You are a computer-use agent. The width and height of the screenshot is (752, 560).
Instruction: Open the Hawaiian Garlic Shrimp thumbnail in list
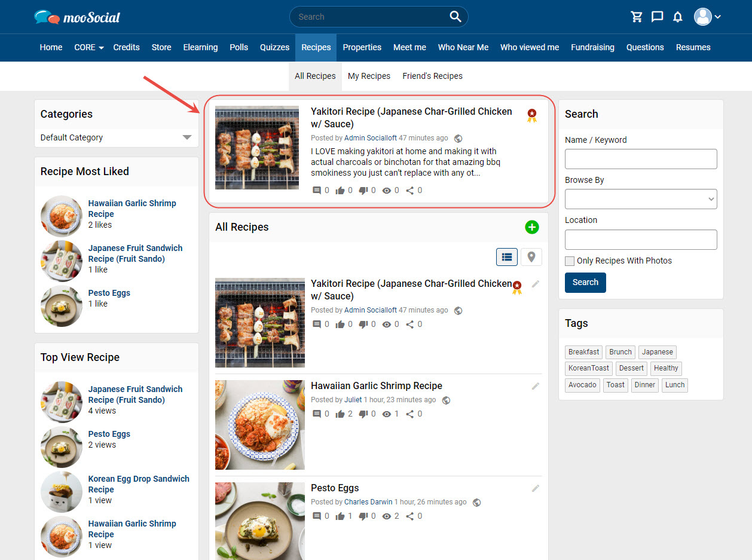coord(260,425)
